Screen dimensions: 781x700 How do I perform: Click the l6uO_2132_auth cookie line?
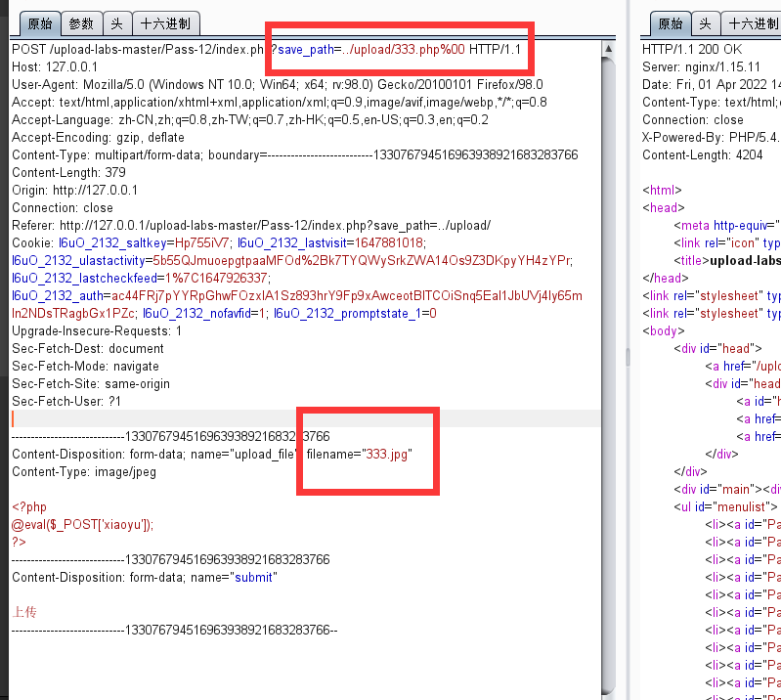[x=297, y=295]
